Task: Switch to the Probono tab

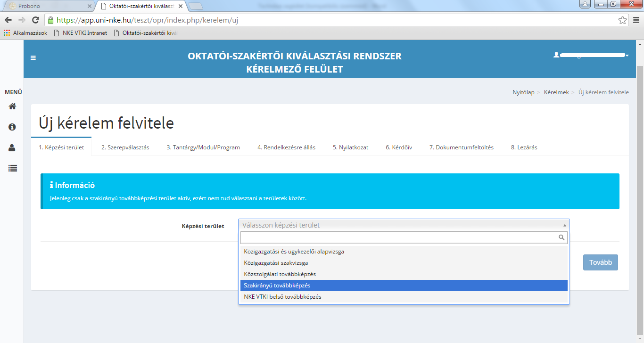Action: pyautogui.click(x=49, y=6)
